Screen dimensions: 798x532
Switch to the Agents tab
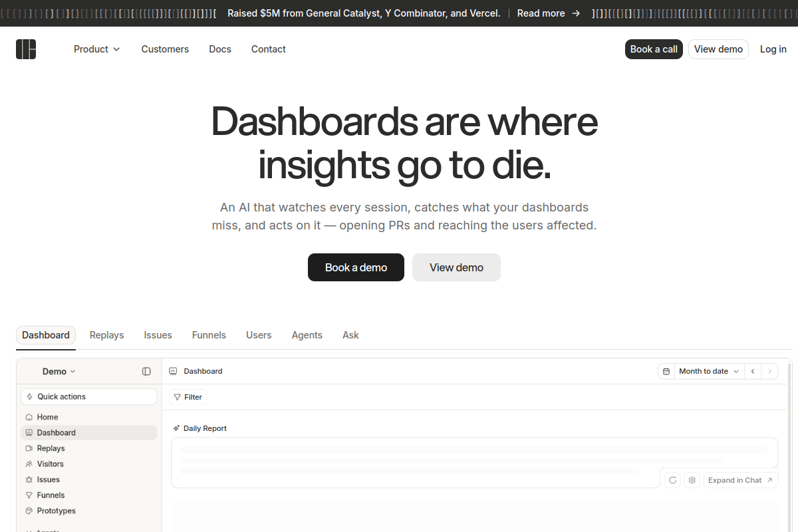click(x=307, y=335)
